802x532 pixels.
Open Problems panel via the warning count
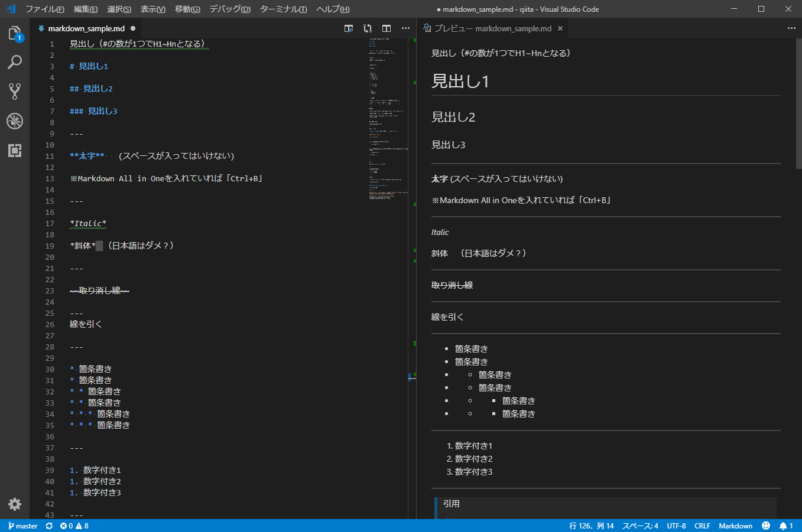pos(82,526)
